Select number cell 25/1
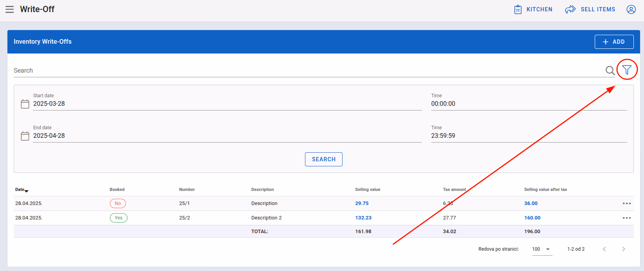Screen dimensions: 644x271 pos(185,203)
